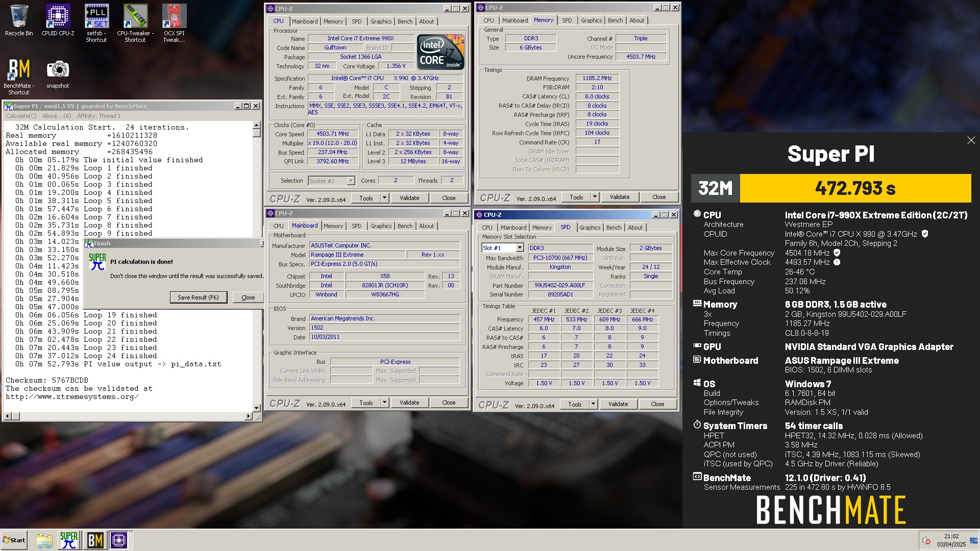Click the network tray icon
The image size is (980, 551).
[x=974, y=541]
